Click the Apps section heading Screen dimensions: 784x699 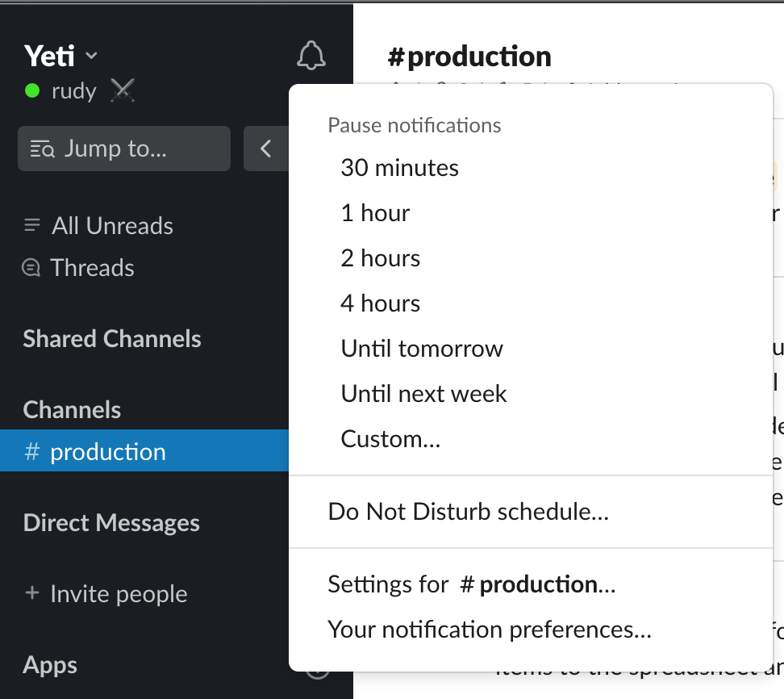click(50, 665)
